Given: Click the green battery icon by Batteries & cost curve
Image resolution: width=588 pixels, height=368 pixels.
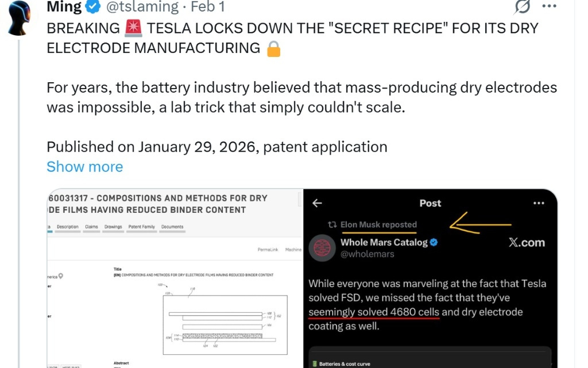Looking at the screenshot, I should [x=314, y=363].
